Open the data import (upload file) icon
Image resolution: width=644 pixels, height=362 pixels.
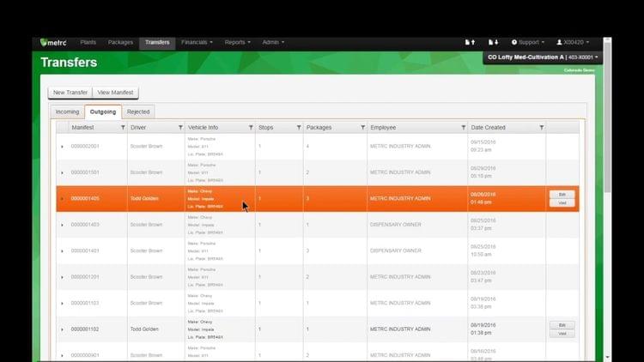470,42
